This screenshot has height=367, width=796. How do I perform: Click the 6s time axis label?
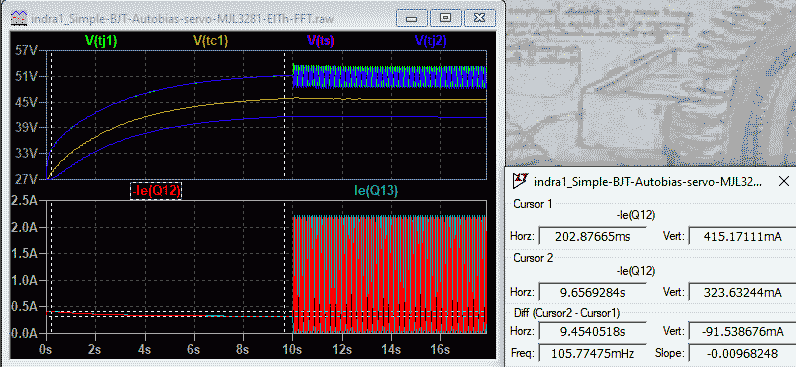click(x=194, y=350)
